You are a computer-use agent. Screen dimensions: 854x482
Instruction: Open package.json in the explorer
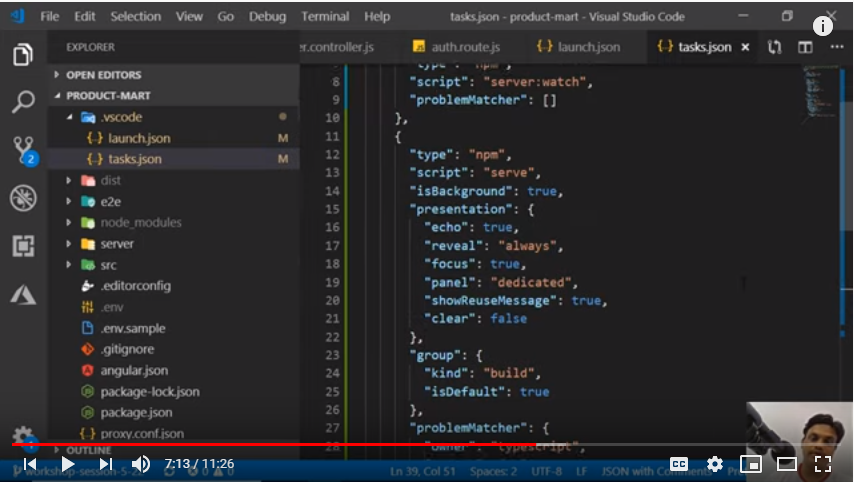point(136,412)
